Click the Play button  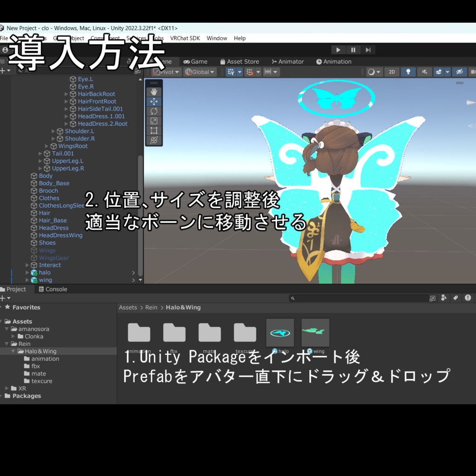tap(338, 50)
